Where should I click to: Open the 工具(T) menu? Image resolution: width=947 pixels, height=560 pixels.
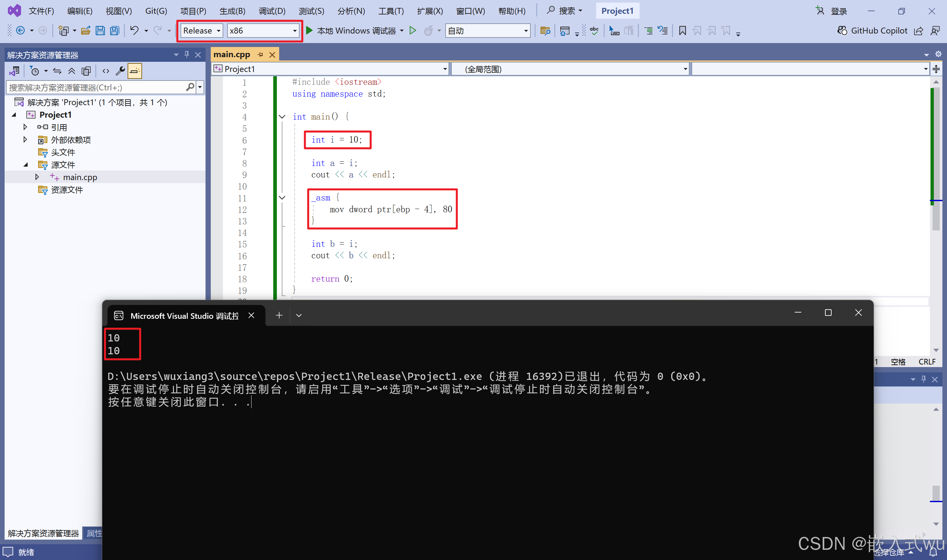coord(391,11)
